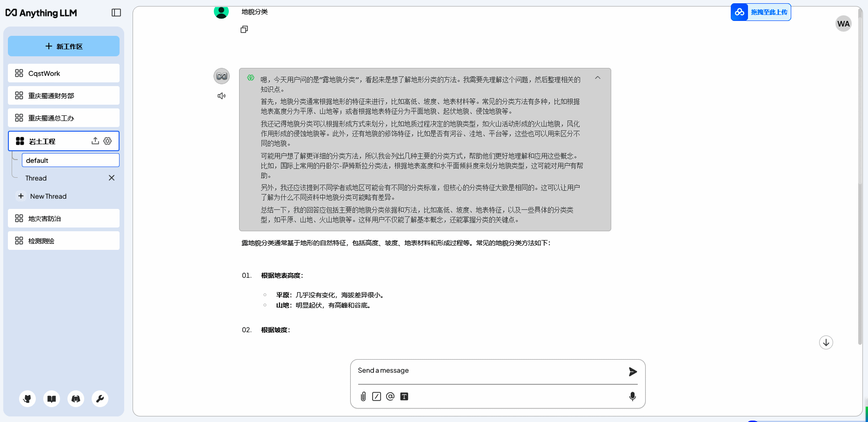868x422 pixels.
Task: Delete the Thread using its X icon
Action: point(112,178)
